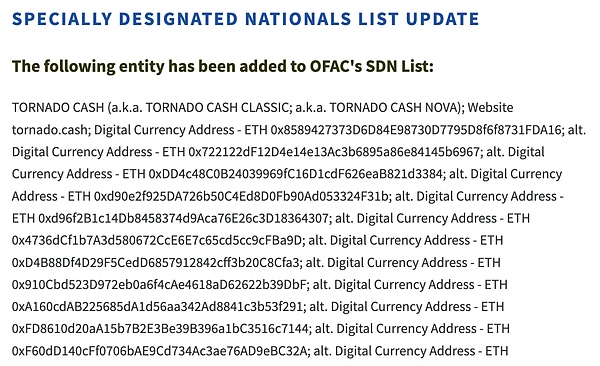Screen dimensions: 600x366
Task: Click the ETH address starting with 0xDD4c48C0
Action: pyautogui.click(x=295, y=174)
